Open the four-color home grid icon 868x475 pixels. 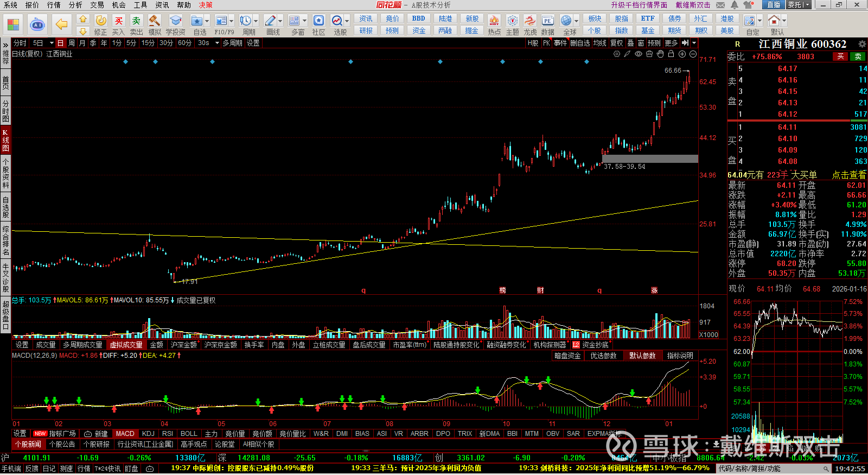(13, 24)
